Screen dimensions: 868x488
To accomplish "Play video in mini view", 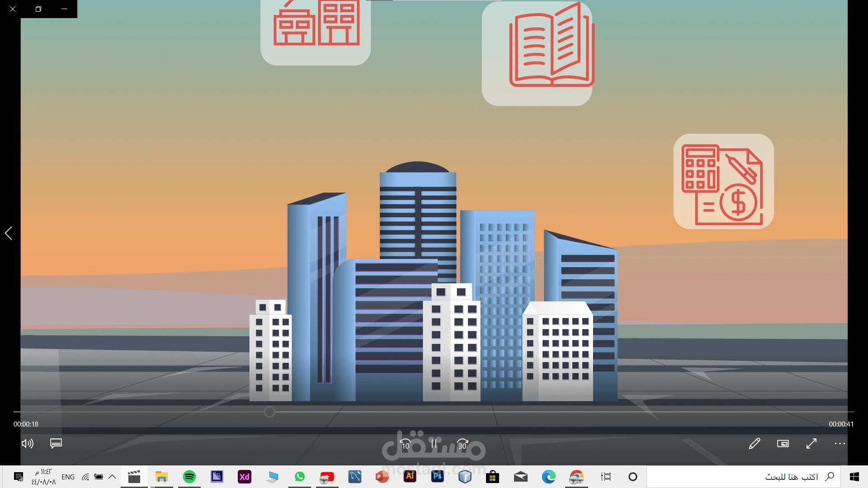I will click(783, 443).
